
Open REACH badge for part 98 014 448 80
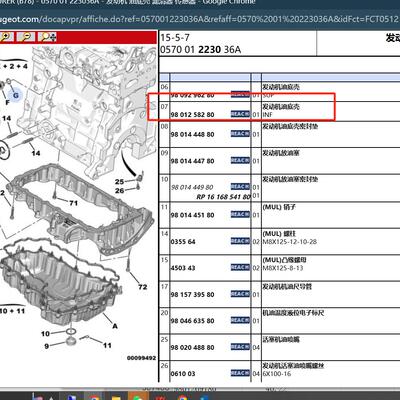[x=240, y=134]
